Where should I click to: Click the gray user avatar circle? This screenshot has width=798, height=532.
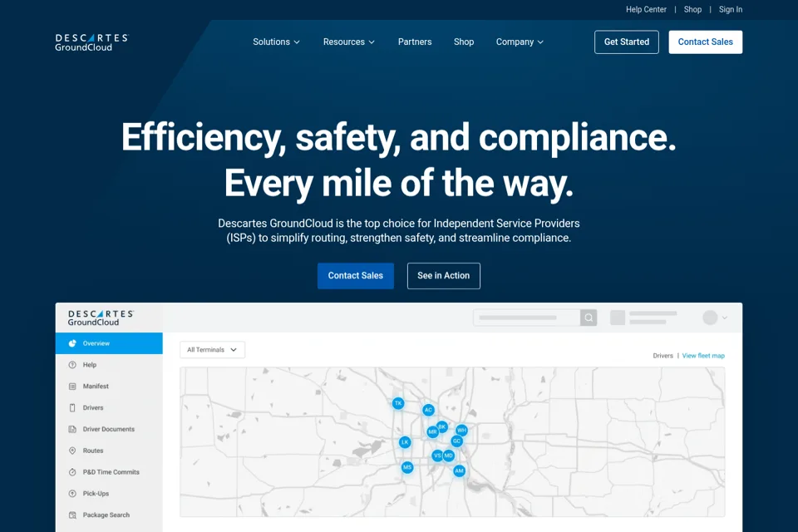click(710, 318)
